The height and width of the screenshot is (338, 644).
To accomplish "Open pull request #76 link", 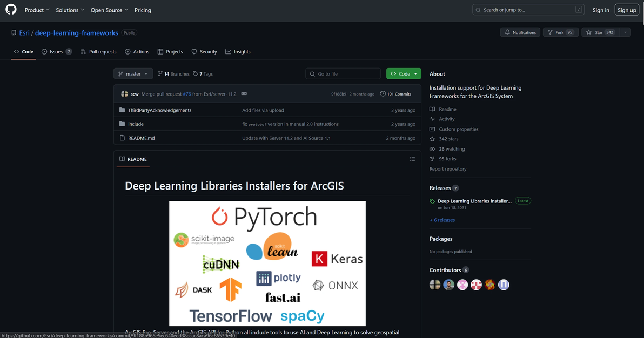I will click(x=187, y=94).
